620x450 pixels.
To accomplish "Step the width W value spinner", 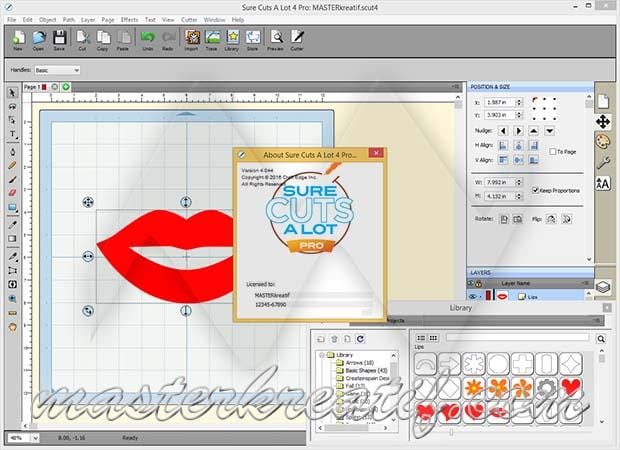I will [519, 182].
